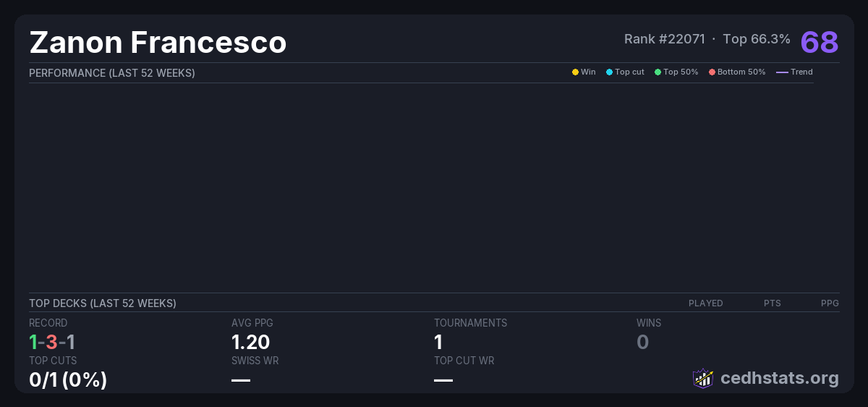Click the 1-3-1 record value

(52, 343)
